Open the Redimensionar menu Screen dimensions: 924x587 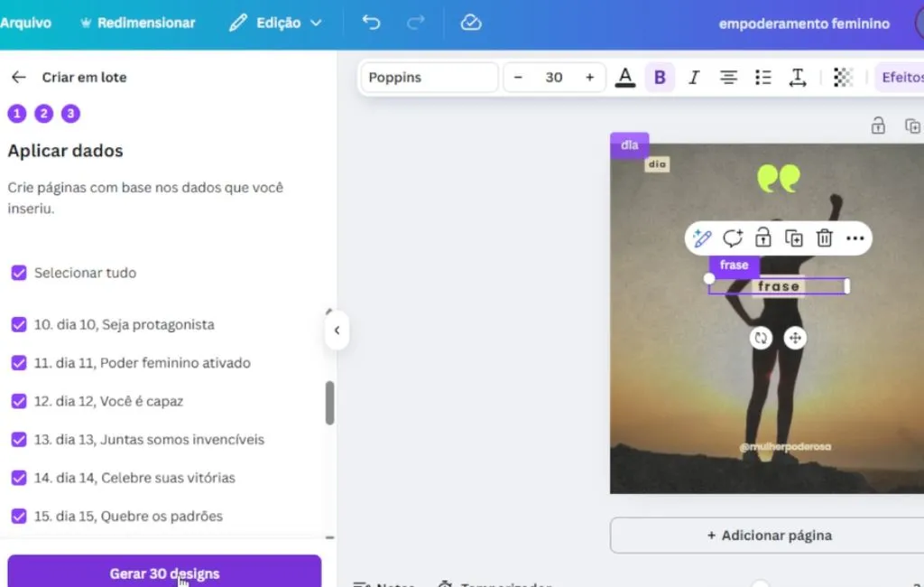point(136,23)
